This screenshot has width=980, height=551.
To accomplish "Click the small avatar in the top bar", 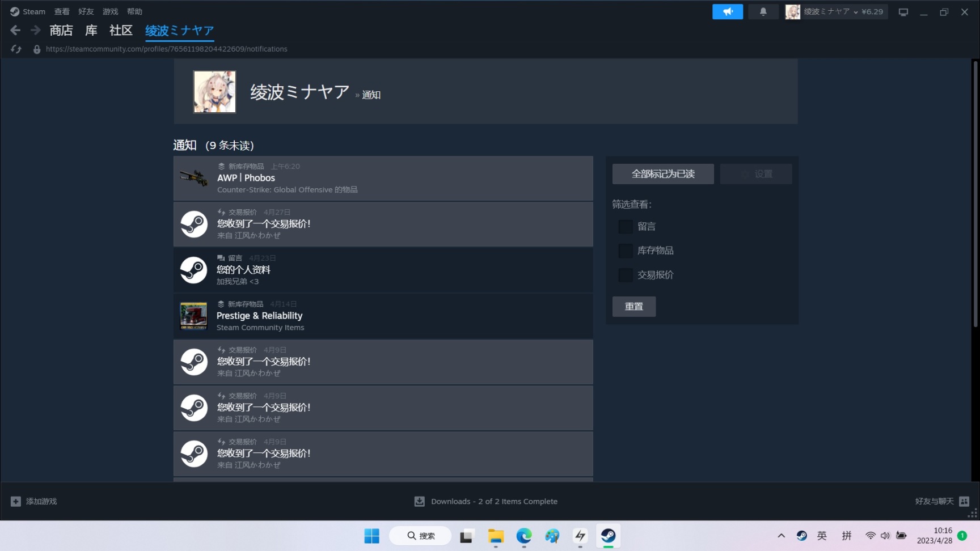I will (793, 12).
